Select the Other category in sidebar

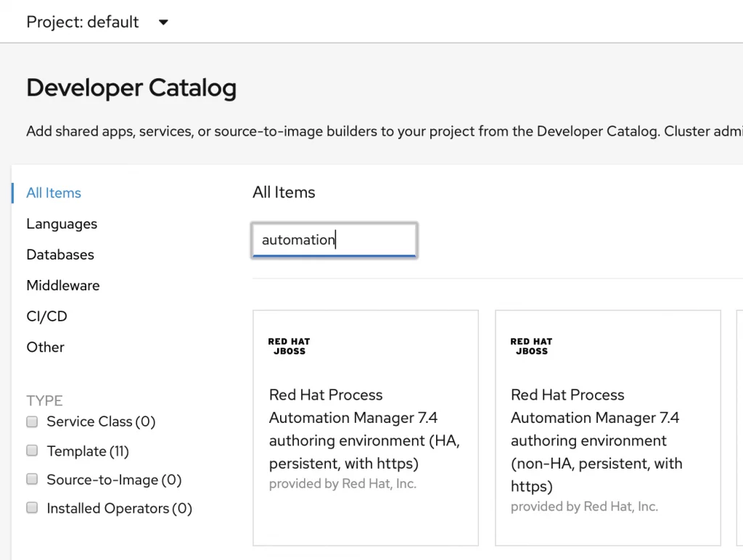click(45, 347)
